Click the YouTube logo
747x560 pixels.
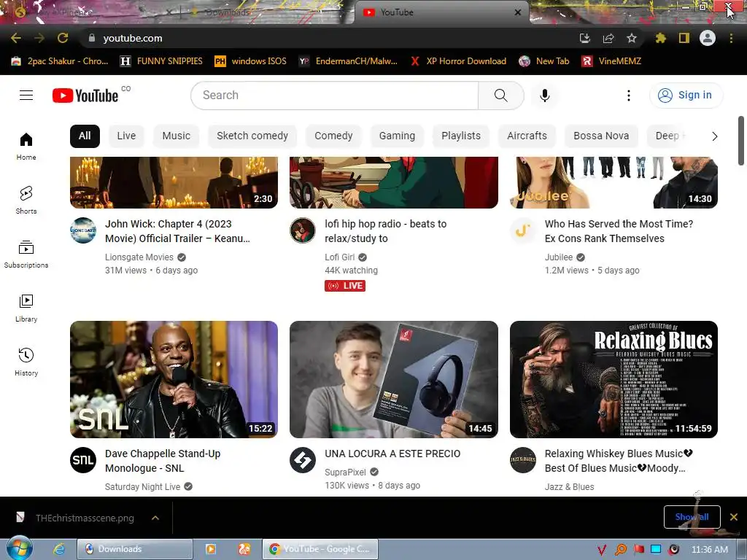pyautogui.click(x=85, y=96)
